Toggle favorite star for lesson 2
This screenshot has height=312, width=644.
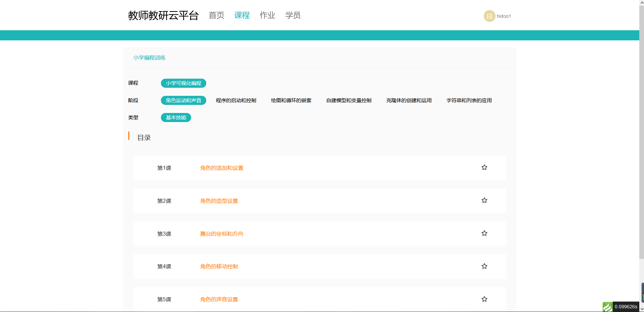click(x=484, y=200)
